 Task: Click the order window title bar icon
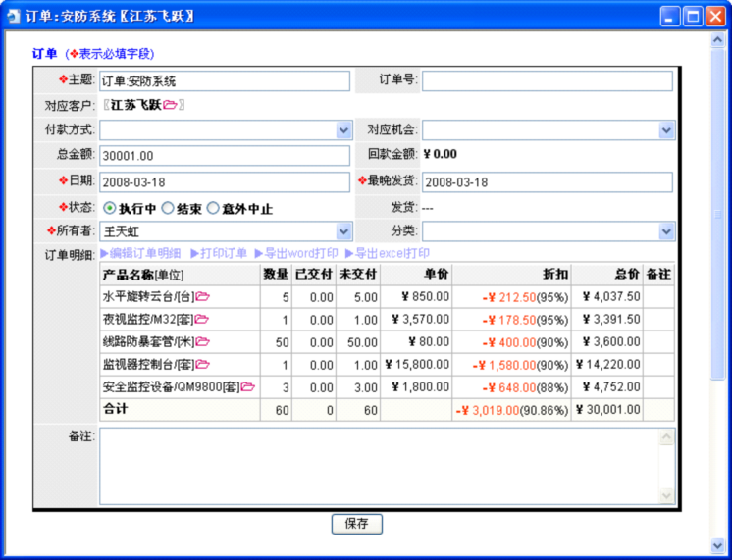pyautogui.click(x=11, y=17)
